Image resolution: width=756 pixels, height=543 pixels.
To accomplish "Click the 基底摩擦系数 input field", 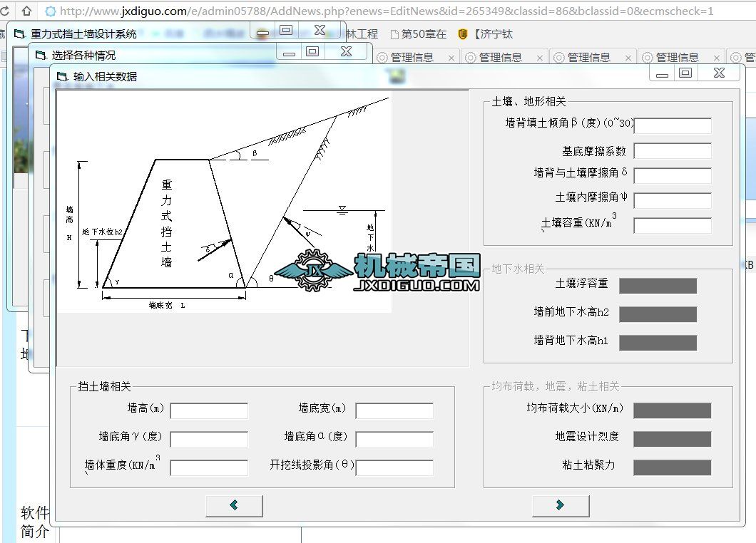I will click(x=673, y=151).
